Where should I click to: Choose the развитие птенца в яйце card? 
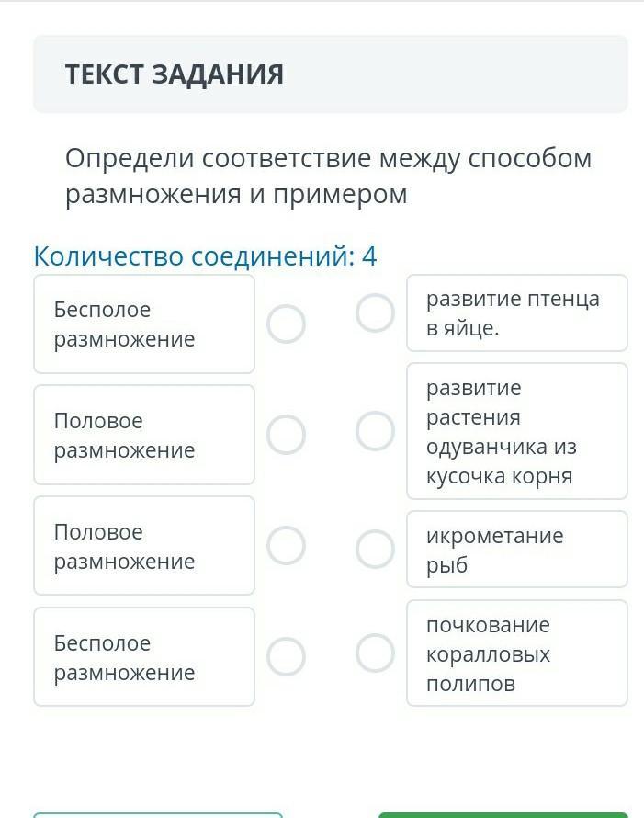516,313
